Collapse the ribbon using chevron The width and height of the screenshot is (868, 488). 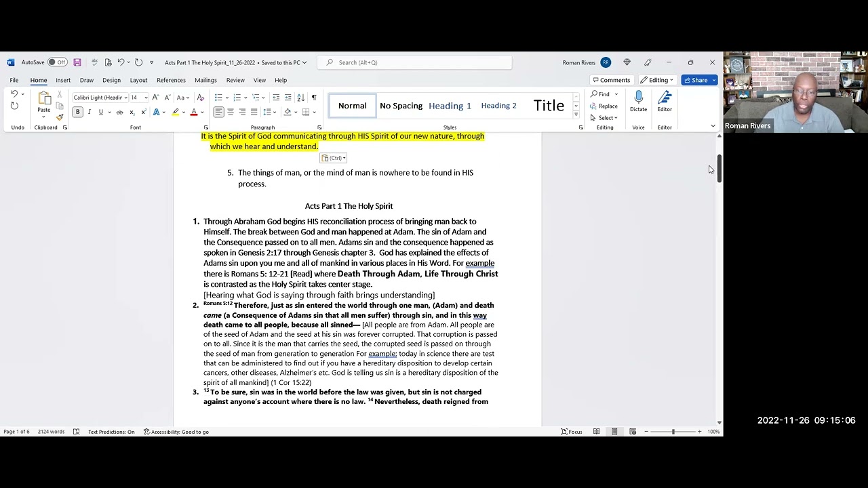[x=713, y=126]
